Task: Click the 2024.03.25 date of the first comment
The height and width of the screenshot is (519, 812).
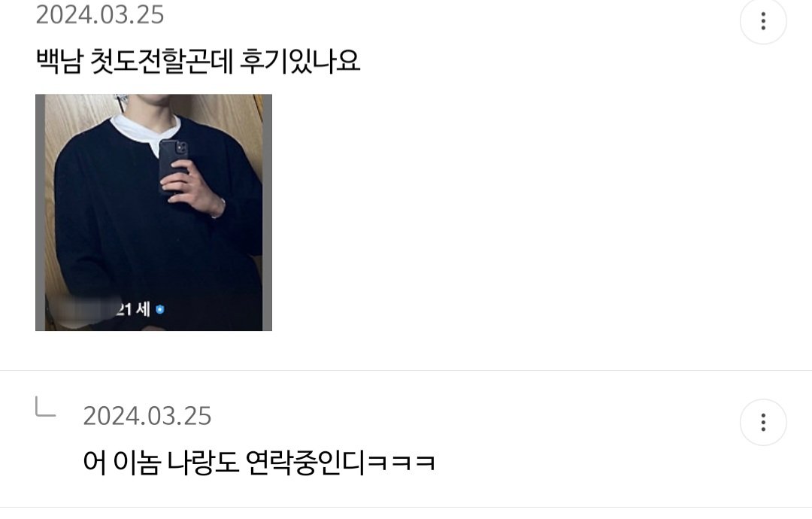Action: (x=99, y=14)
